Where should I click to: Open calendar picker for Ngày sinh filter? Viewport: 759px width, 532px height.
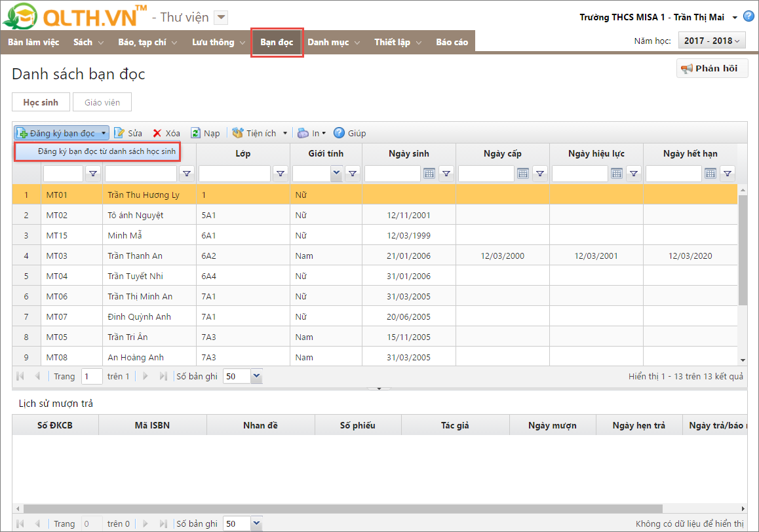click(429, 174)
